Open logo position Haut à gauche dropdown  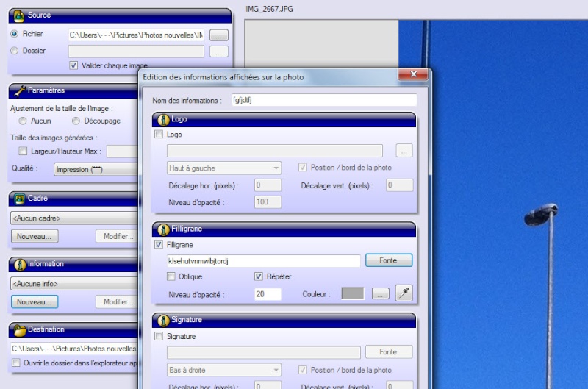point(224,168)
